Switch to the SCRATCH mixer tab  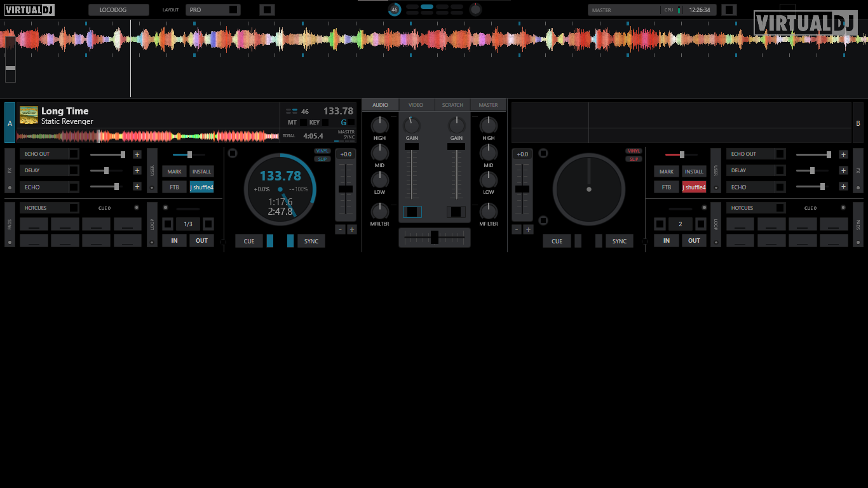tap(452, 105)
